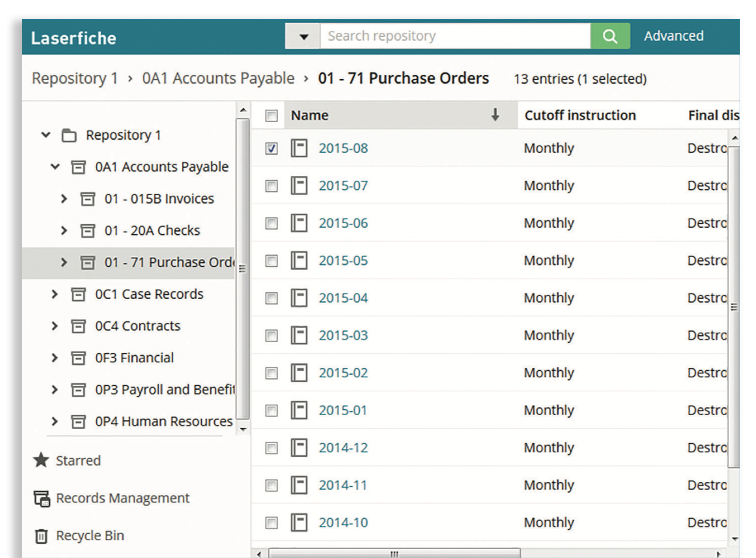Select 0P3 Payroll and Benefits in tree

click(x=165, y=390)
